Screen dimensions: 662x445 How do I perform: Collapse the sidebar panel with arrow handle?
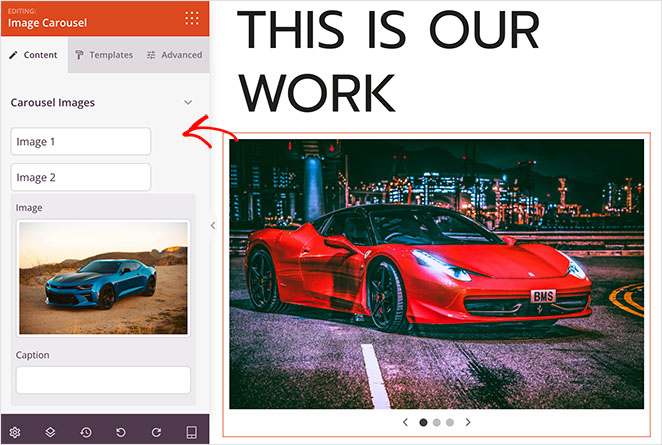click(x=212, y=226)
